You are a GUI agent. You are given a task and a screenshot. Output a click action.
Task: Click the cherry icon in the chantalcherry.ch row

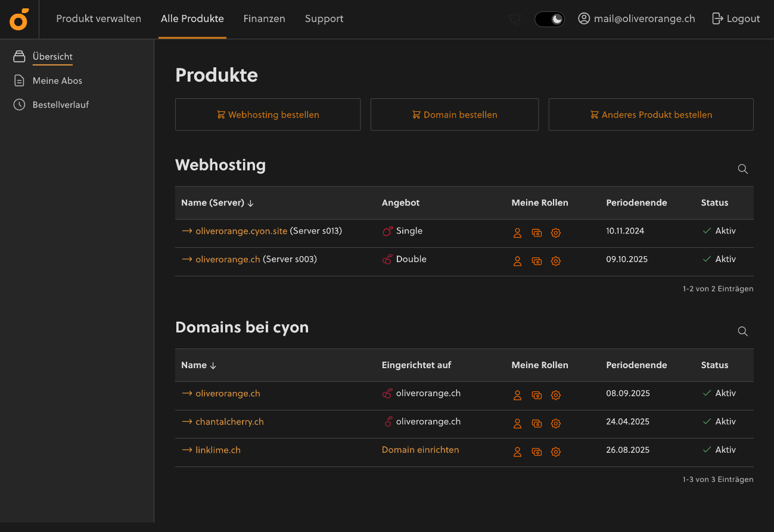(389, 422)
